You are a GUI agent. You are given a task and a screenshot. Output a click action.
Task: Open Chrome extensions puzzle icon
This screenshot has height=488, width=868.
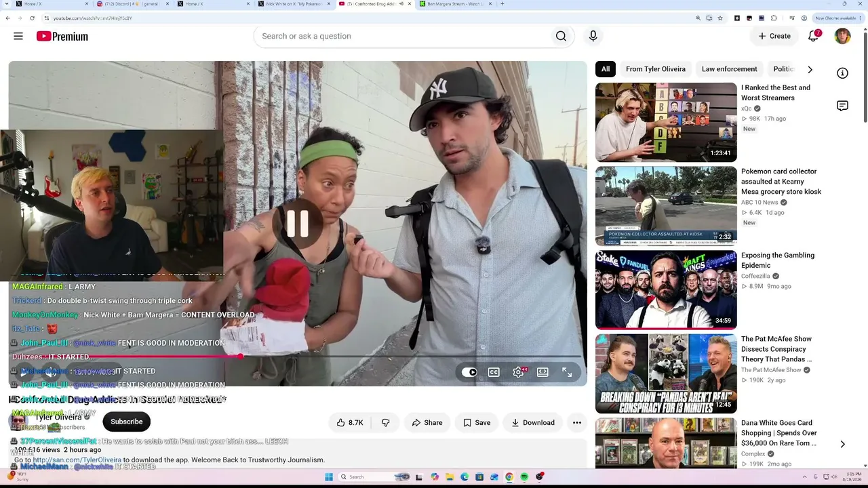(x=774, y=18)
